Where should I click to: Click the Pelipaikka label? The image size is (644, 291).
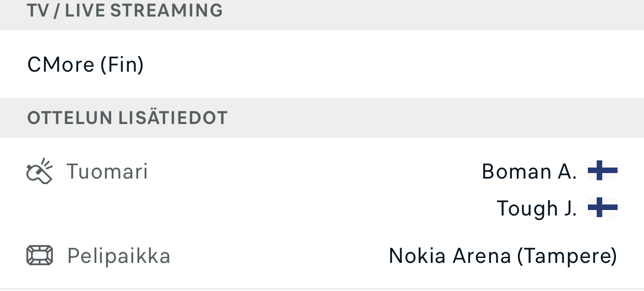coord(119,256)
